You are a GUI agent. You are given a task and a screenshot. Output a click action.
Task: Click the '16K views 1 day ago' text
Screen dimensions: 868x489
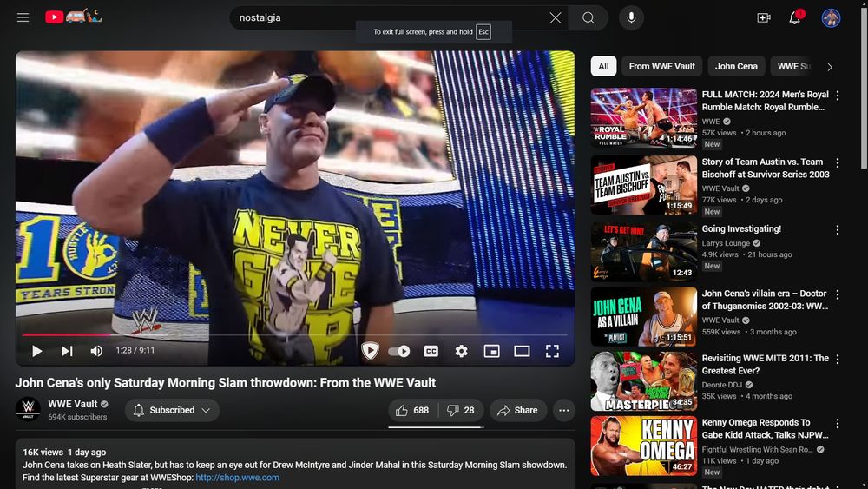[x=64, y=452]
